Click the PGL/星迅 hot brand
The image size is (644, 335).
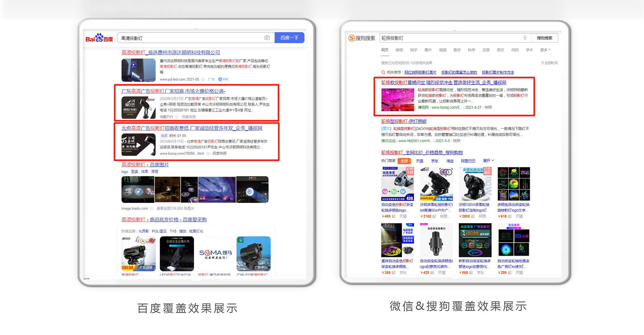(x=159, y=231)
